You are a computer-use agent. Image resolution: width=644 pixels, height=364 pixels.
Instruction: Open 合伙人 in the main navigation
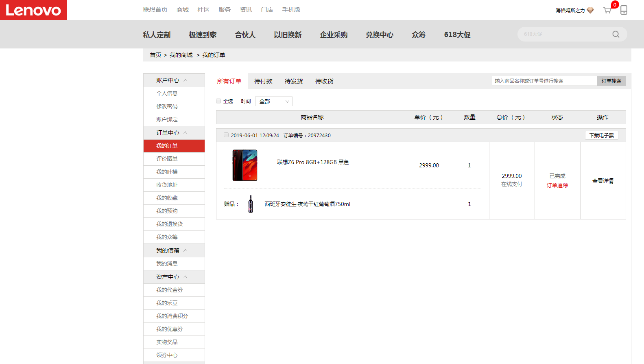[x=245, y=35]
